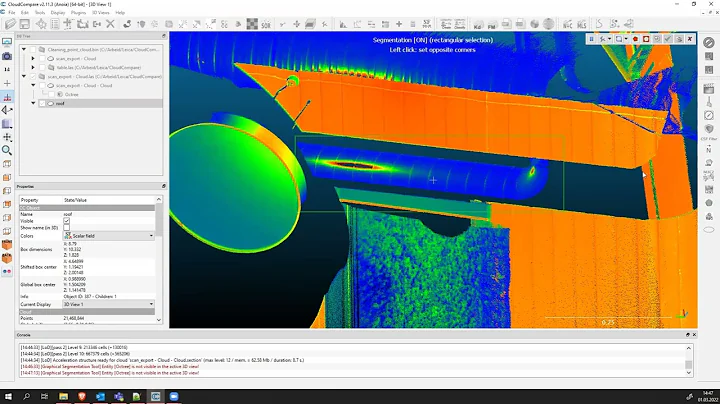This screenshot has width=720, height=404.
Task: Click red pentagon segment-in icon
Action: (636, 39)
